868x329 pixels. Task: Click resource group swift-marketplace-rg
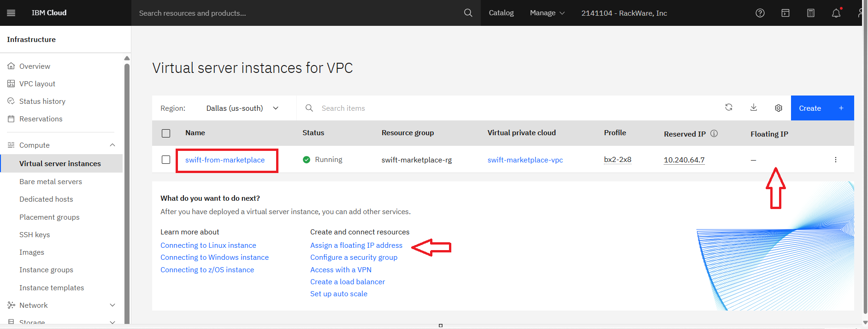pyautogui.click(x=417, y=160)
